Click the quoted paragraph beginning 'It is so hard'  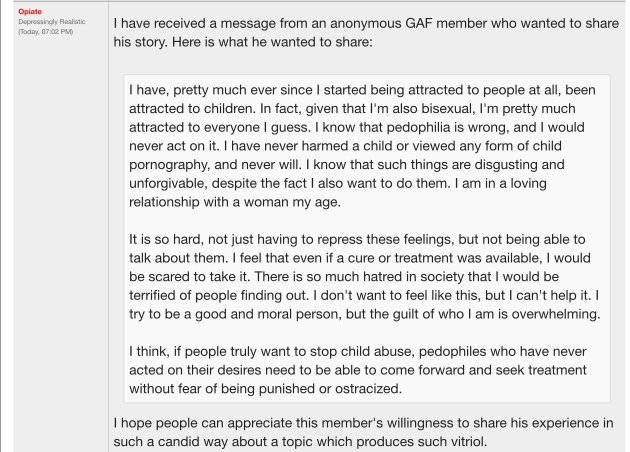365,276
